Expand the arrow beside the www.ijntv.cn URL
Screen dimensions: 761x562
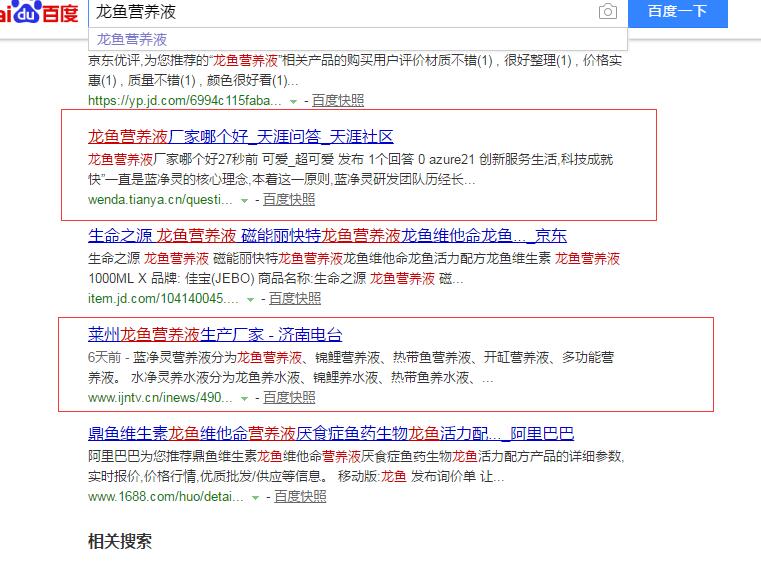click(244, 398)
